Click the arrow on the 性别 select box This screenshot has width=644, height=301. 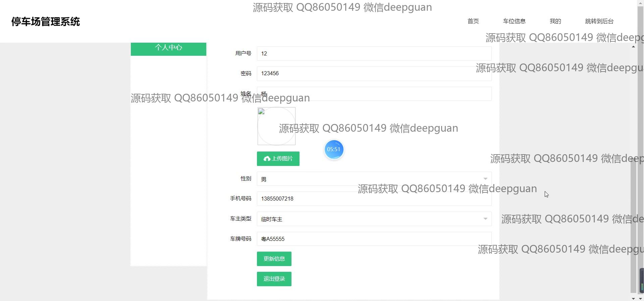tap(485, 179)
